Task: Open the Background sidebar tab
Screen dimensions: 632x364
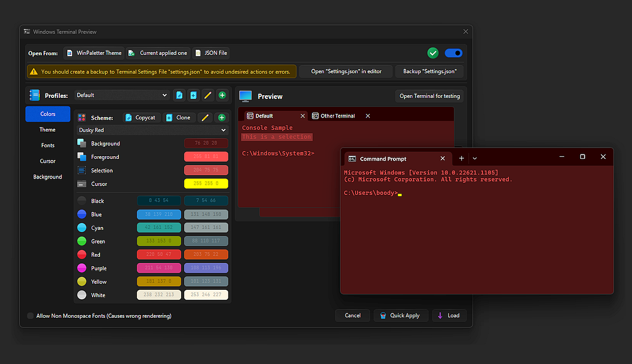Action: pos(47,177)
